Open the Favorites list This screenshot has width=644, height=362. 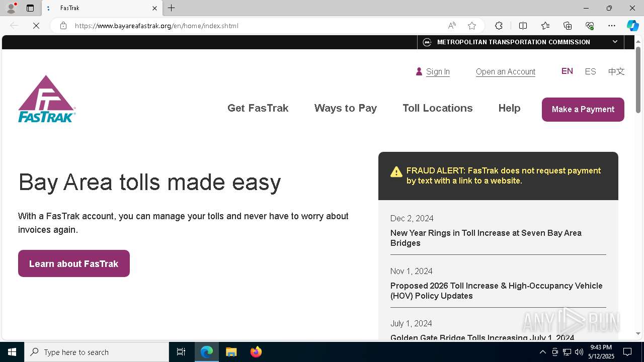545,26
